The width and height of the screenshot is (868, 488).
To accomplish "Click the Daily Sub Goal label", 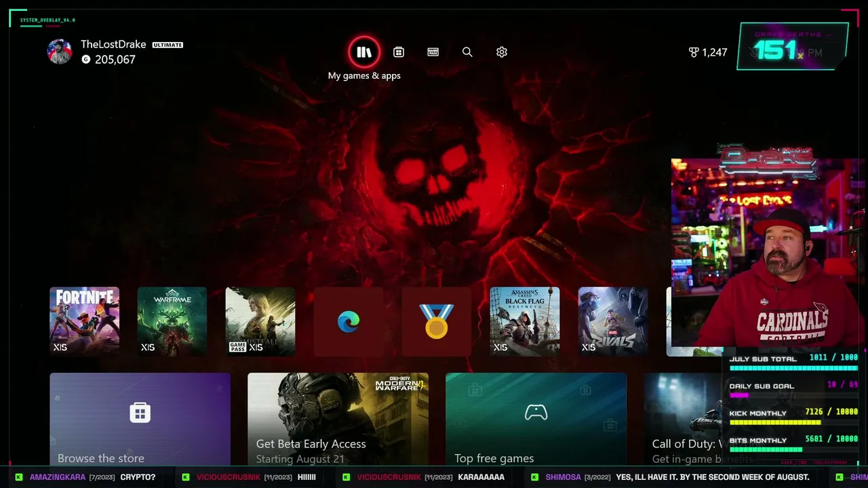I will point(762,386).
